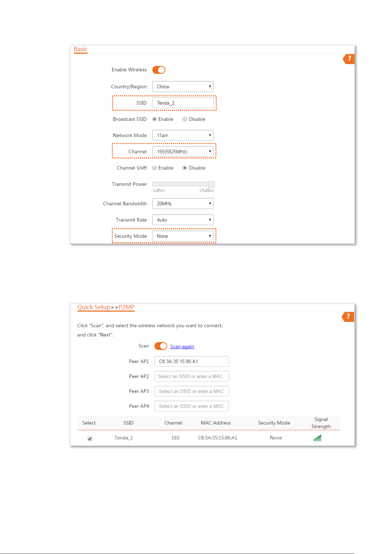
Task: Click P2MP breadcrumb heading
Action: (127, 307)
